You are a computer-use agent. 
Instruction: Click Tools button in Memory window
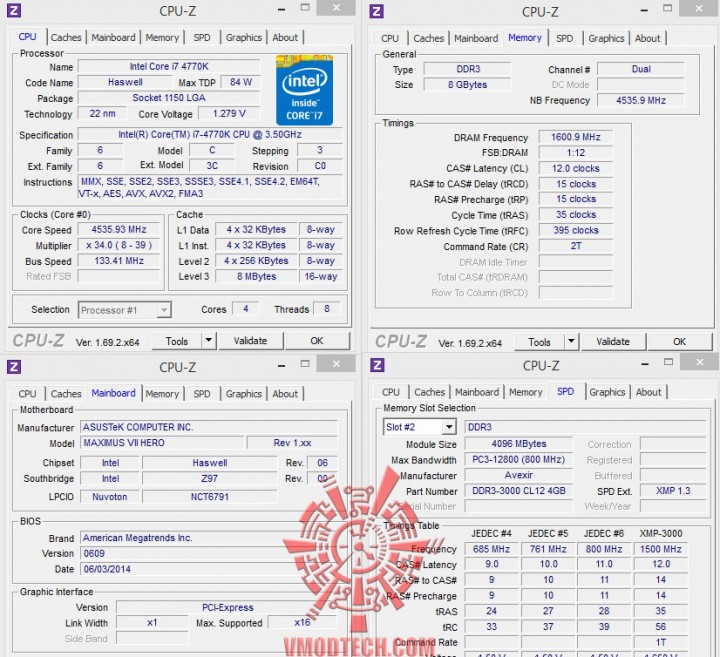click(539, 342)
